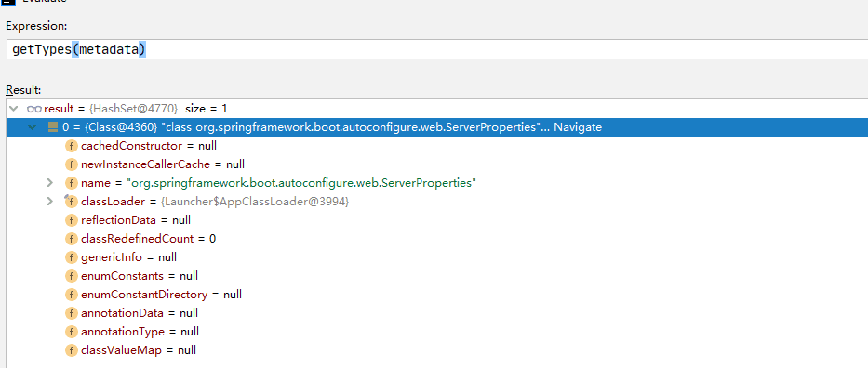Expand the classLoader field node
The width and height of the screenshot is (868, 368).
[50, 202]
